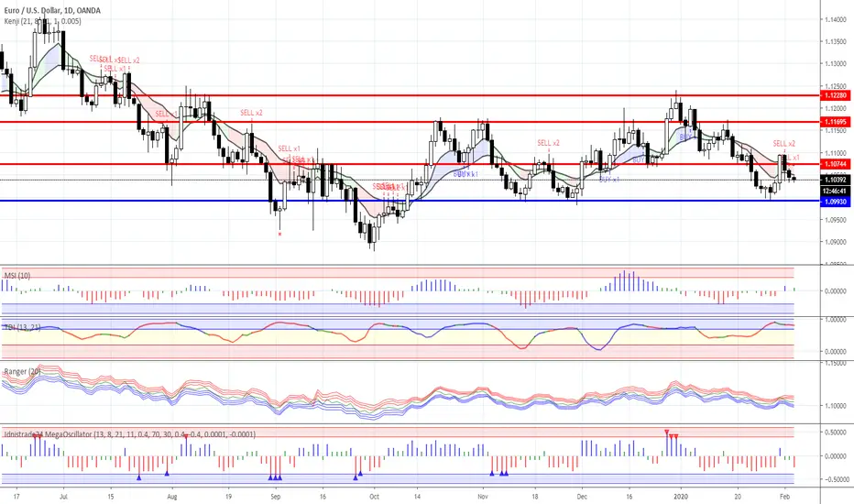
Task: Click the Aug date on time axis
Action: pyautogui.click(x=172, y=497)
